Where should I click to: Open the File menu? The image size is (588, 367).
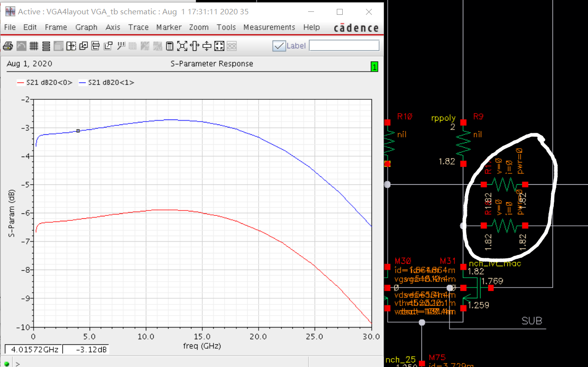coord(10,27)
